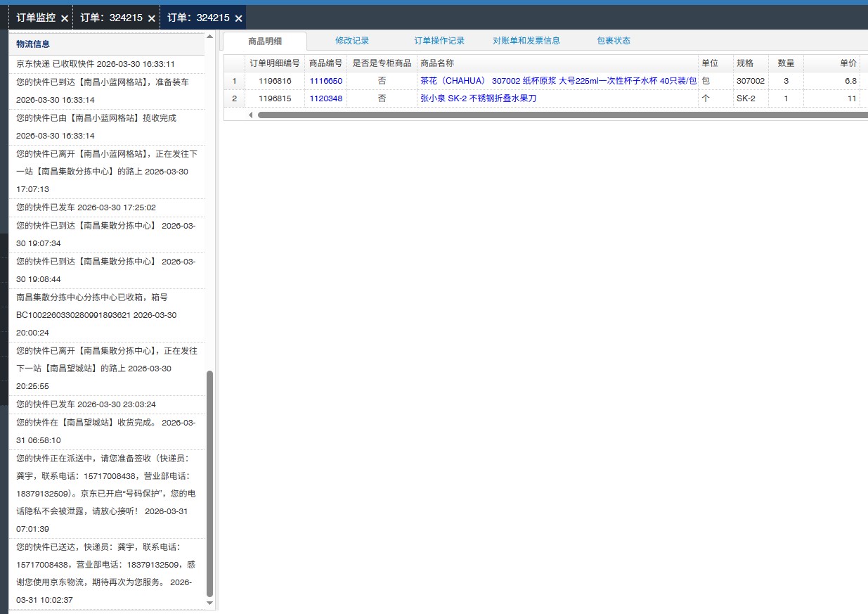Click the left arrow of the product table scrollbar
This screenshot has height=614, width=868.
click(x=251, y=115)
